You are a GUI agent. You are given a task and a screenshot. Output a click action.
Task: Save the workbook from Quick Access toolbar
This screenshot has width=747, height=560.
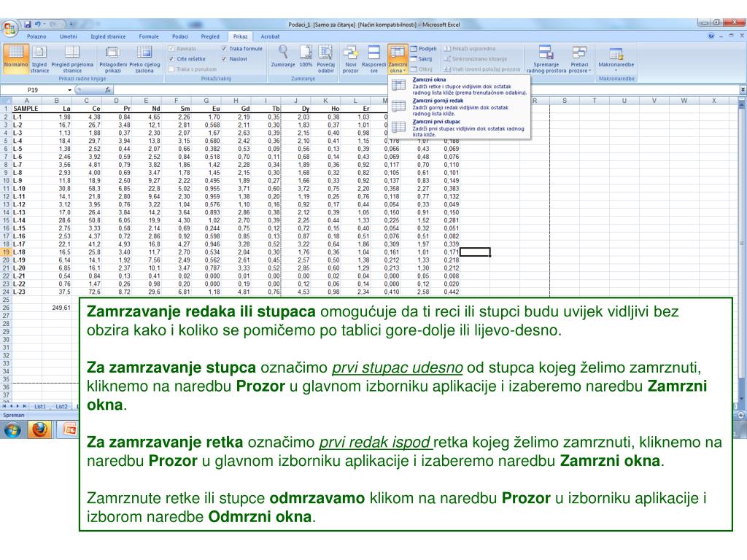28,24
